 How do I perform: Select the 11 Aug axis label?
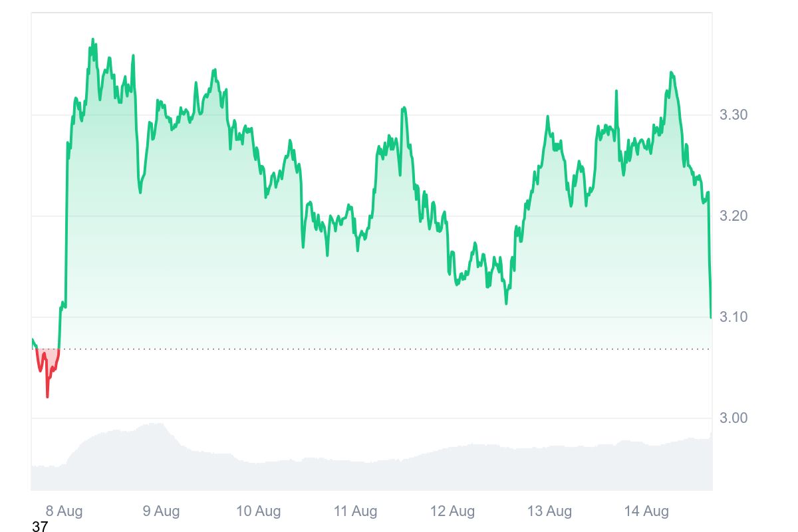pyautogui.click(x=355, y=511)
